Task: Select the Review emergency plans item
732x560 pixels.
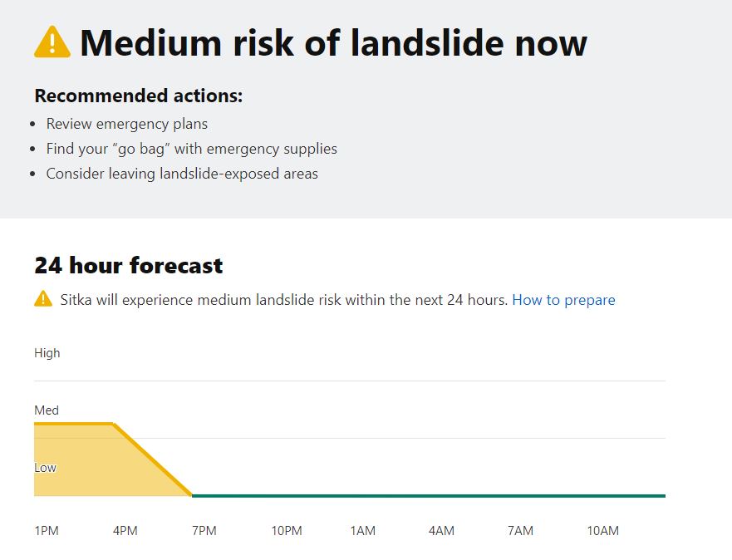Action: (127, 124)
